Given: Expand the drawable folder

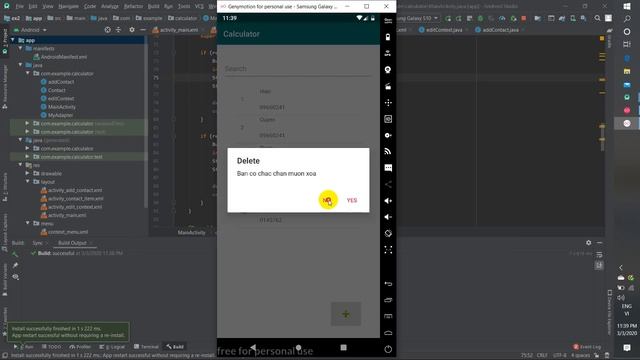Looking at the screenshot, I should tap(28, 173).
